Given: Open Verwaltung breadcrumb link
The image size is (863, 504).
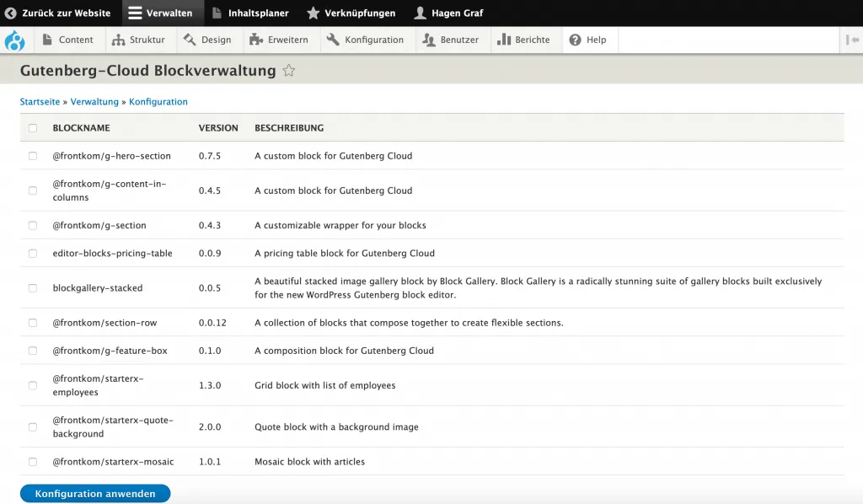Looking at the screenshot, I should (94, 102).
